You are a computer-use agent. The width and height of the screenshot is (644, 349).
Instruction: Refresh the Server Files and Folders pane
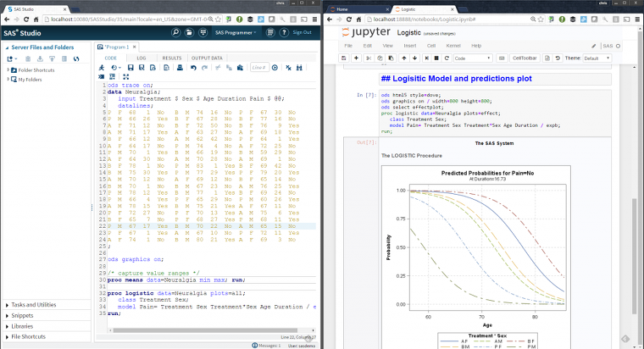pyautogui.click(x=76, y=58)
